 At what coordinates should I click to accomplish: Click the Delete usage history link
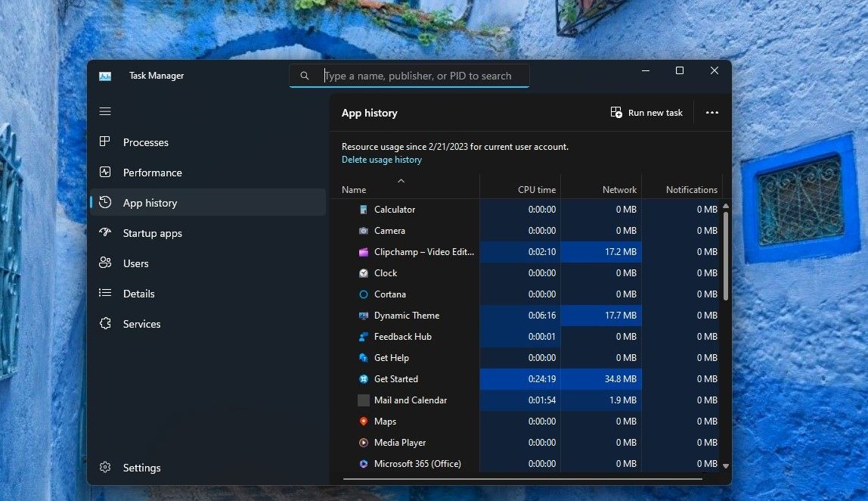click(x=381, y=160)
